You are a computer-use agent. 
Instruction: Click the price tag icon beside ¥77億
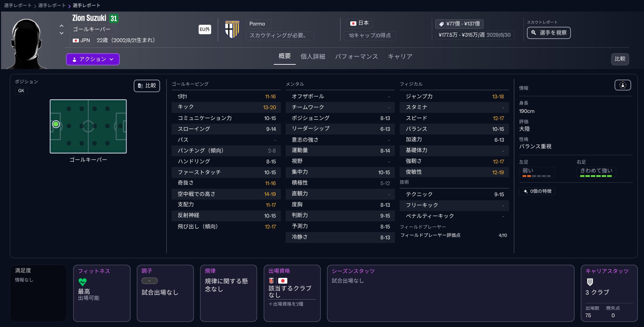point(441,24)
